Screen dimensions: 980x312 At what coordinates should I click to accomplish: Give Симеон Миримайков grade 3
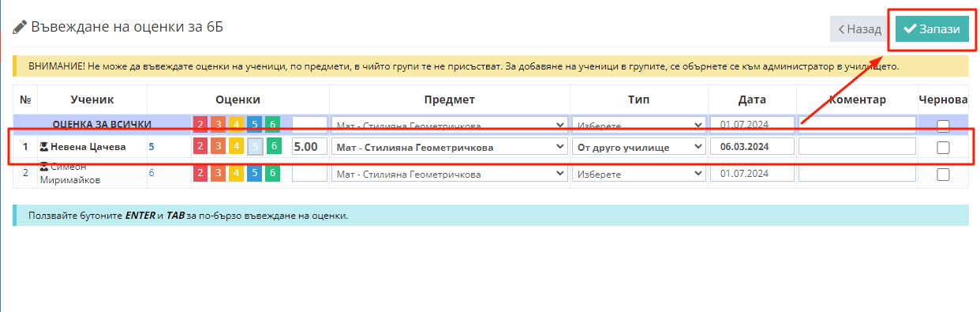[219, 173]
